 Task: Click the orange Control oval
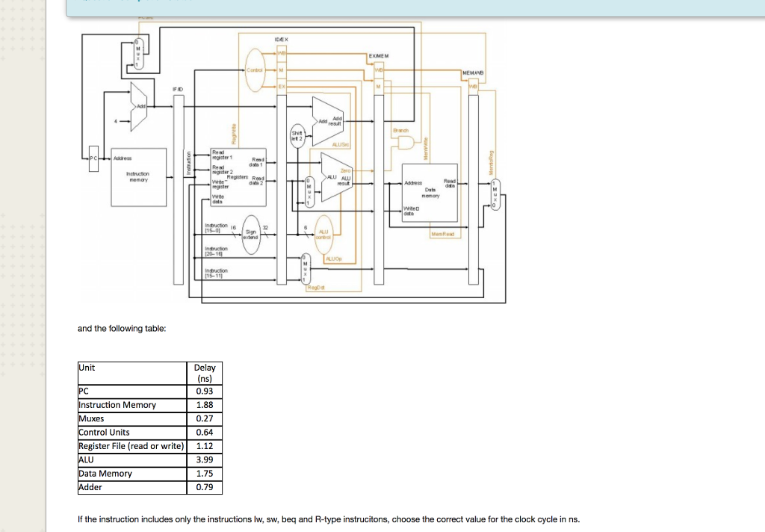(x=257, y=69)
